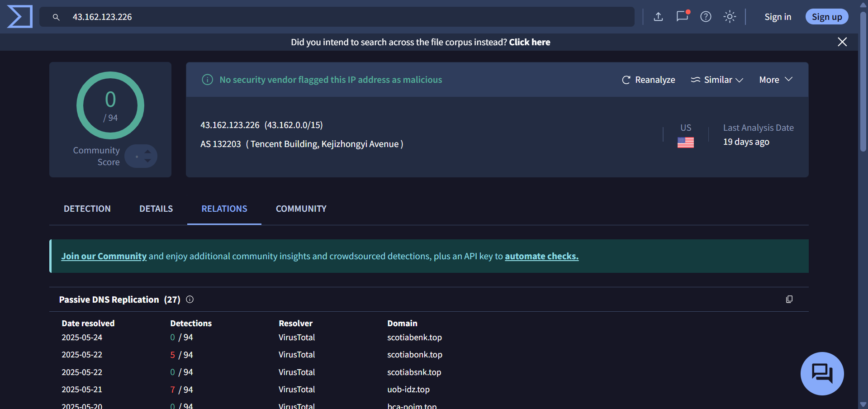868x409 pixels.
Task: Open the Similar dropdown
Action: [x=717, y=80]
